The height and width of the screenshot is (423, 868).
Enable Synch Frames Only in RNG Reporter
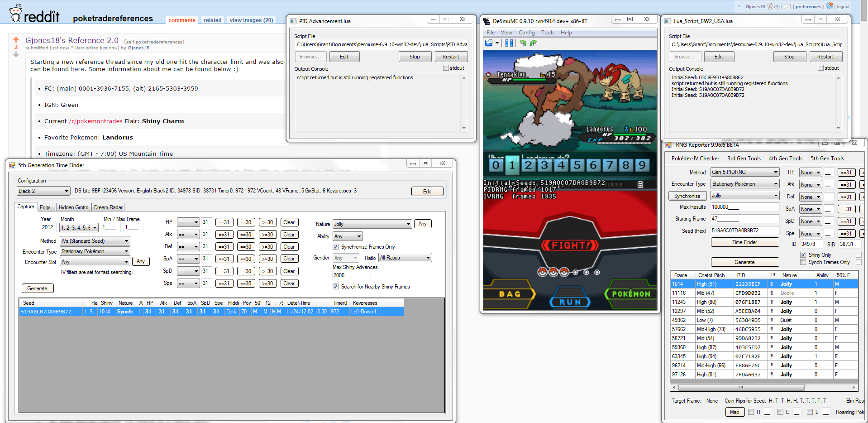coord(803,262)
